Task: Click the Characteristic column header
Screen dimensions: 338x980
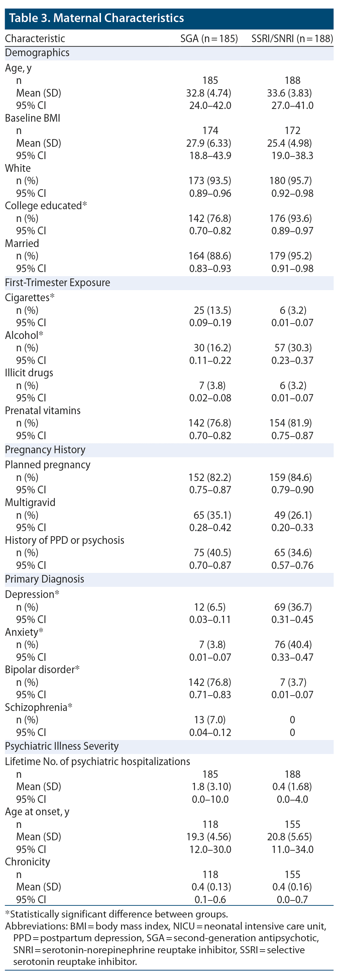Action: [x=35, y=38]
